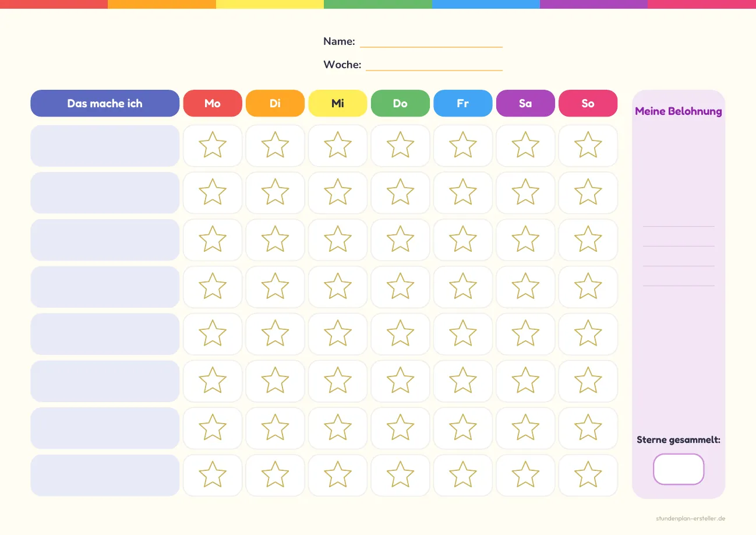Click the purple Sa day header
This screenshot has width=756, height=535.
coord(525,103)
